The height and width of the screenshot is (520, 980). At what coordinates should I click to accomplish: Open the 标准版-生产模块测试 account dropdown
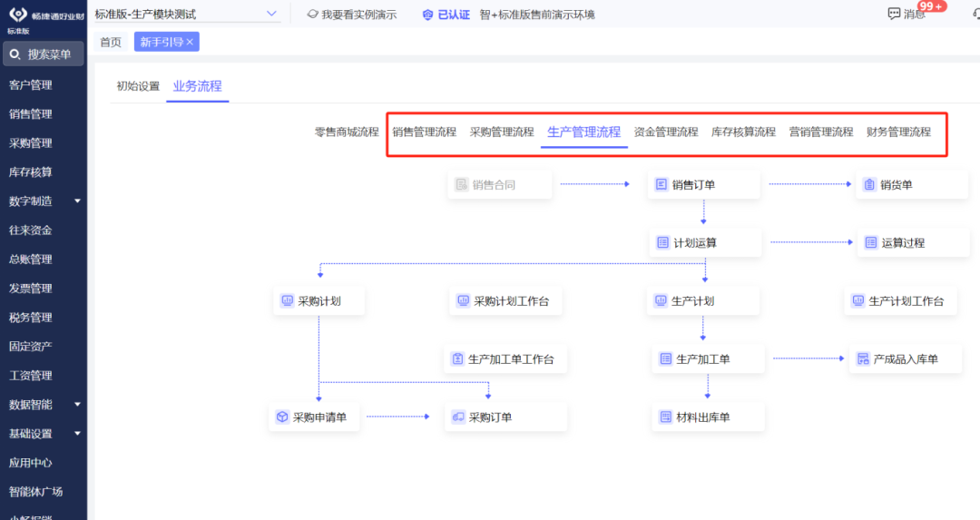click(272, 14)
